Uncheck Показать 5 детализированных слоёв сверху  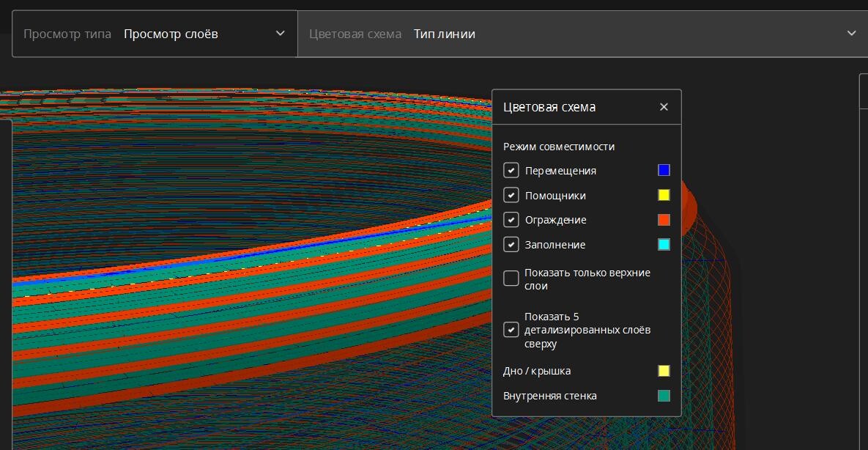coord(511,330)
